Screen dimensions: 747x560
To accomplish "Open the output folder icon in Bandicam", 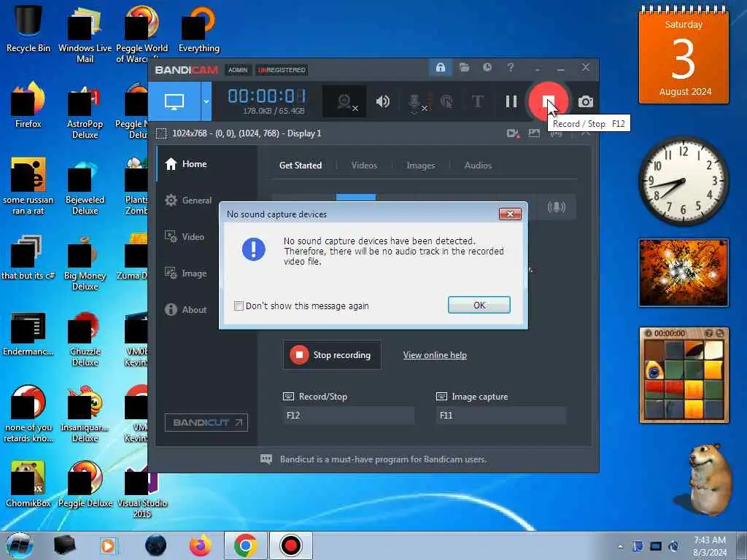I will [464, 67].
